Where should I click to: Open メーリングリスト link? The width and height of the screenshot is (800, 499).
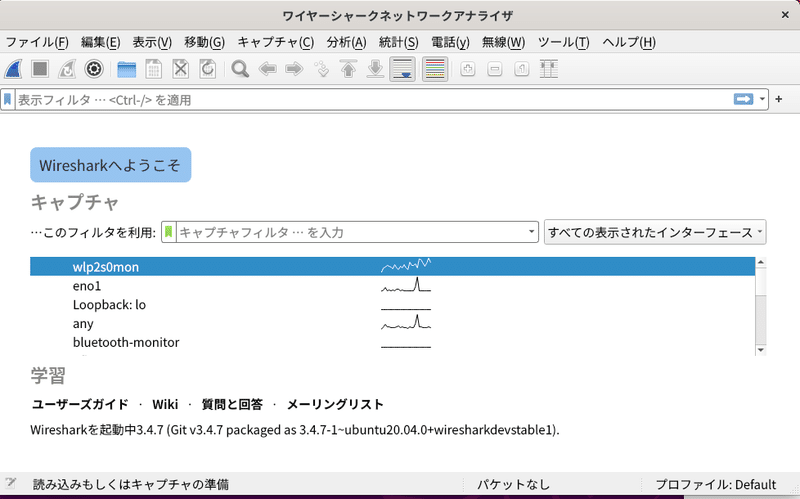(x=335, y=404)
